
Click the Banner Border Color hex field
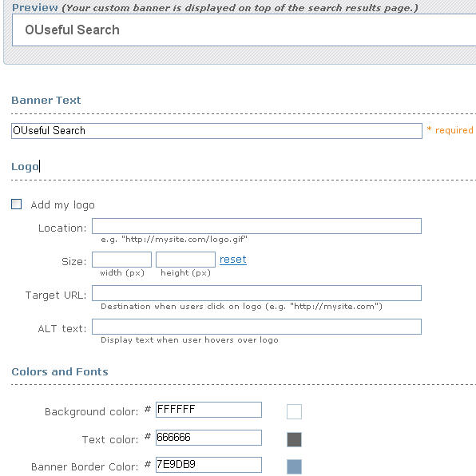[208, 465]
